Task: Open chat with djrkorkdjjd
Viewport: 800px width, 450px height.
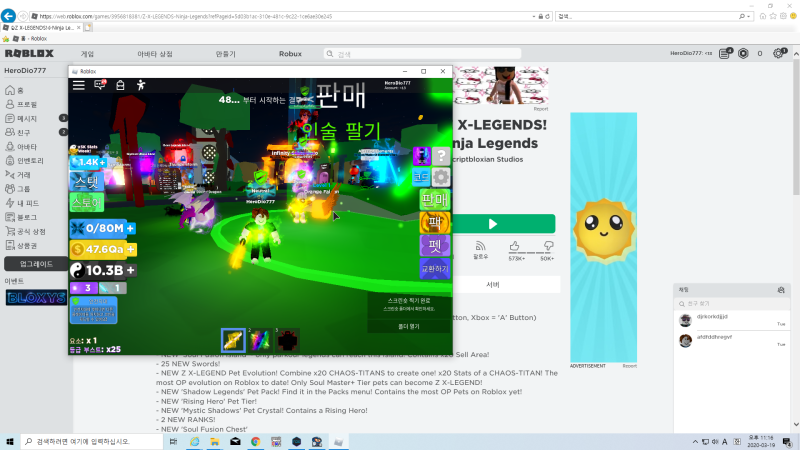Action: [732, 320]
